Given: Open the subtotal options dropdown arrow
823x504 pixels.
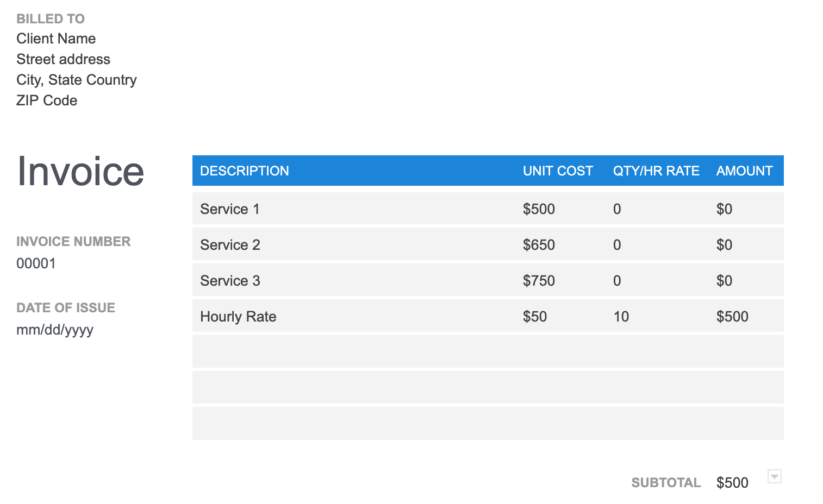Looking at the screenshot, I should 774,476.
